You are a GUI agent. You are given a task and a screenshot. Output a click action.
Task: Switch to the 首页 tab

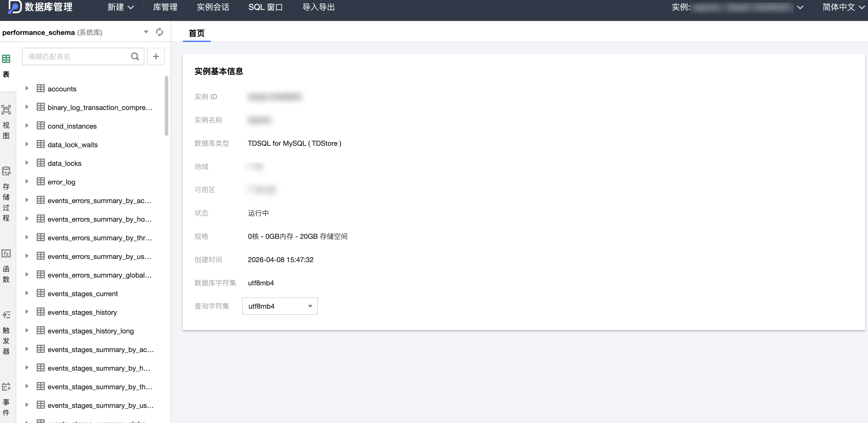pos(197,33)
